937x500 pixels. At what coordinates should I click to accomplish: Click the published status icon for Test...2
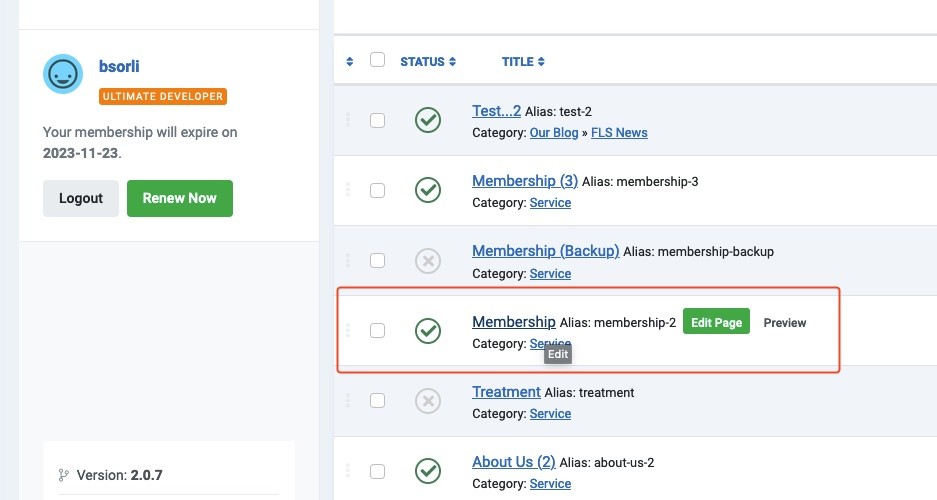428,120
